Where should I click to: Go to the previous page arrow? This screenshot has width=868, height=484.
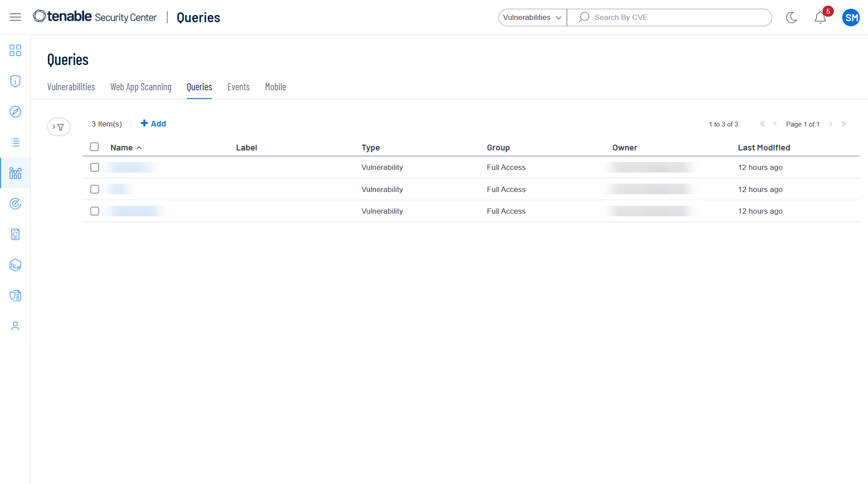[x=775, y=124]
